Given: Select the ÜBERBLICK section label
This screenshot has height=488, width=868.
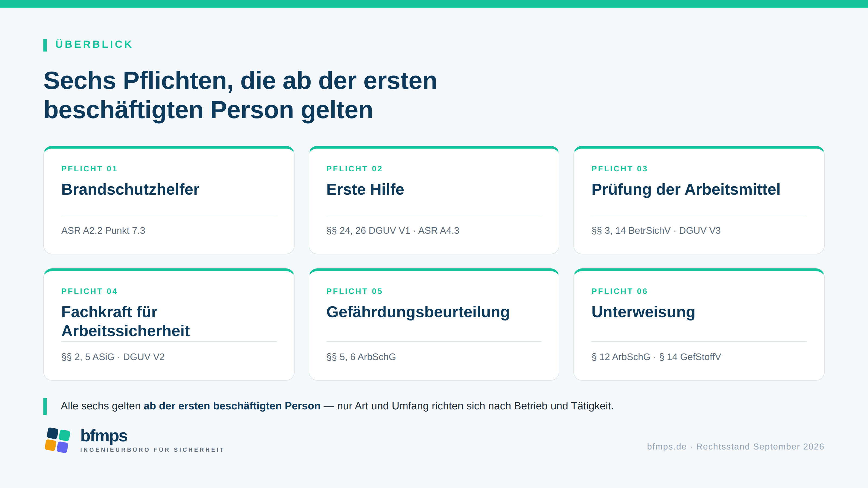Looking at the screenshot, I should pos(94,44).
